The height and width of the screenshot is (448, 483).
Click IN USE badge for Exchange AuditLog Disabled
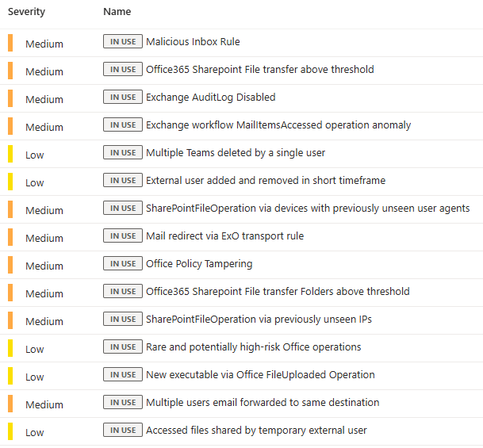(123, 97)
